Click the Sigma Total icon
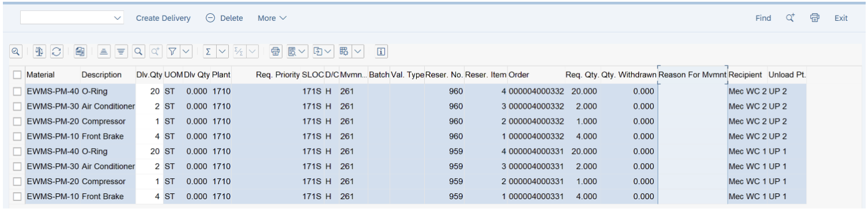Viewport: 868px width, 209px height. pyautogui.click(x=208, y=52)
